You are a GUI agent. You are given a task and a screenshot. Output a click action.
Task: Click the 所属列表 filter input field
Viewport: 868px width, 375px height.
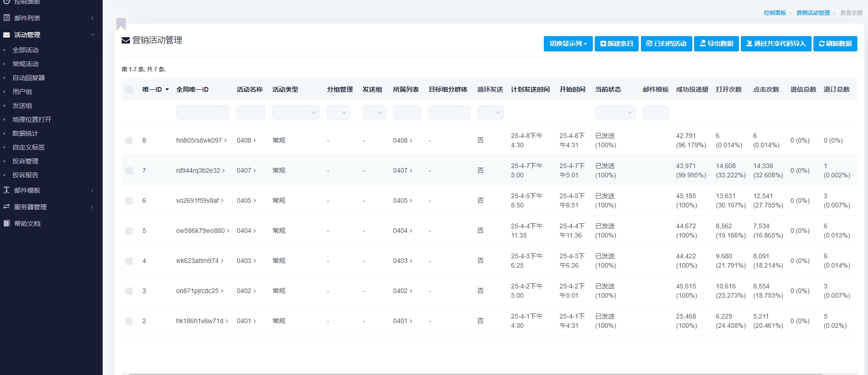[407, 112]
